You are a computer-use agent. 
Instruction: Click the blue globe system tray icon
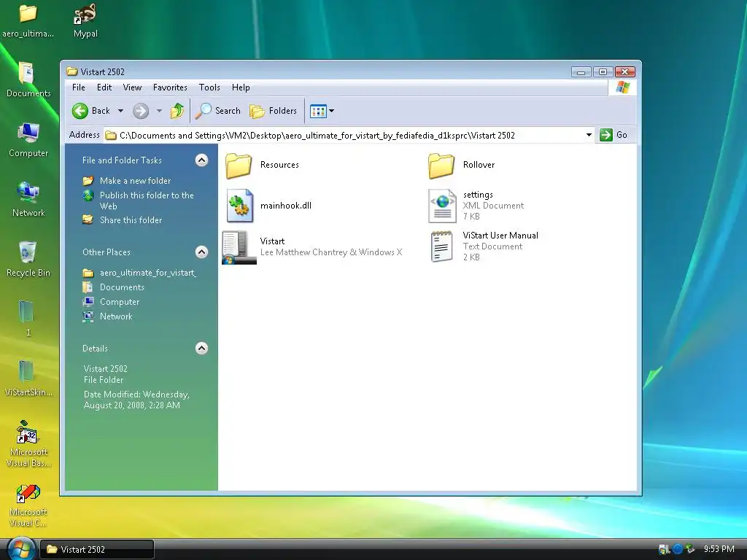pos(678,549)
